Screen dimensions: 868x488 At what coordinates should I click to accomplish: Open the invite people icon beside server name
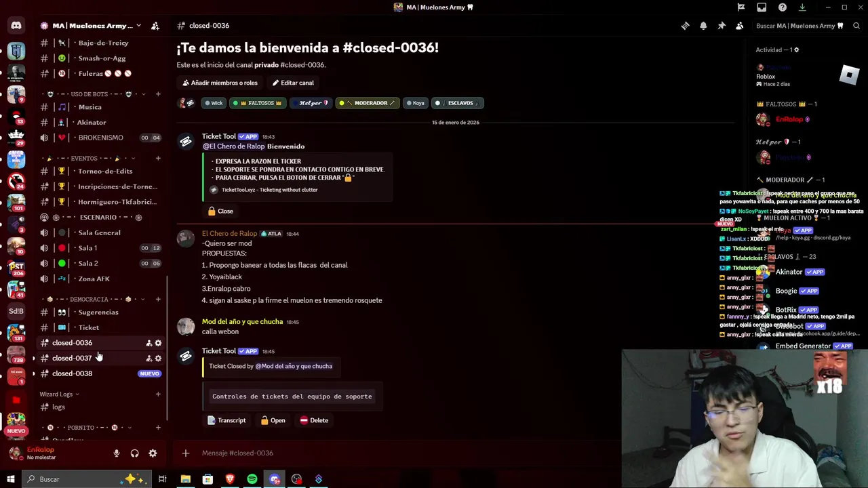[x=155, y=26]
